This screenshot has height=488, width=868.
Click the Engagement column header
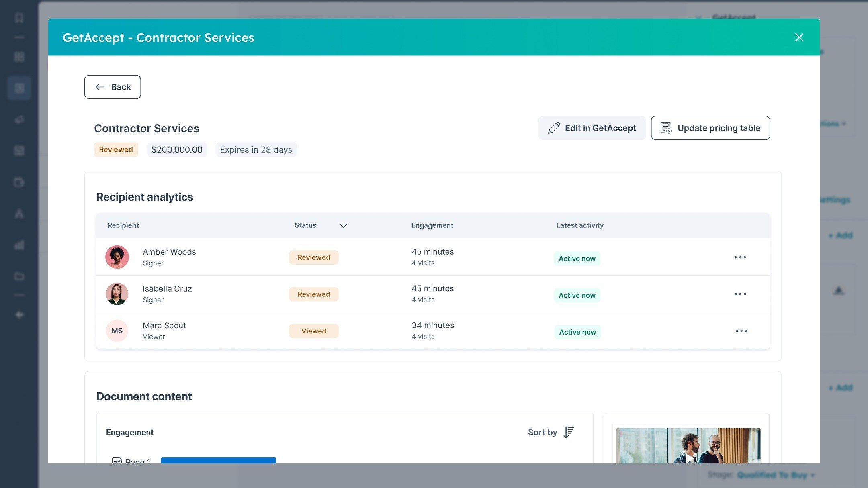point(432,225)
